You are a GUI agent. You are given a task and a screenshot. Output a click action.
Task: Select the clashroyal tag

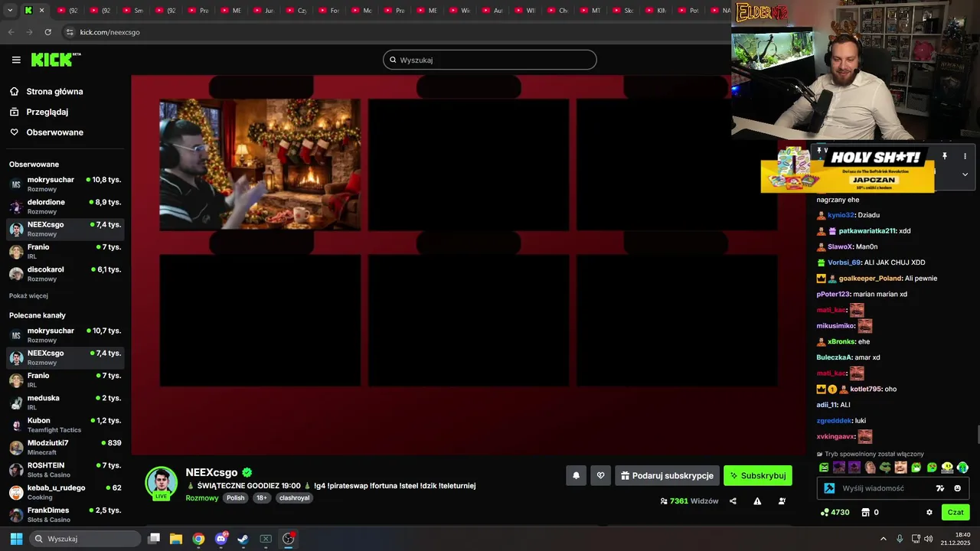tap(294, 497)
